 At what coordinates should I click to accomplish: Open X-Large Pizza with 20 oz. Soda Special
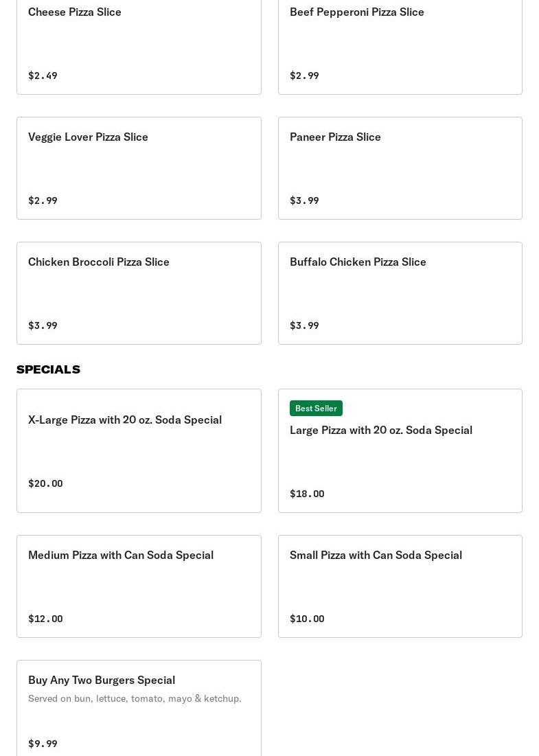click(139, 451)
